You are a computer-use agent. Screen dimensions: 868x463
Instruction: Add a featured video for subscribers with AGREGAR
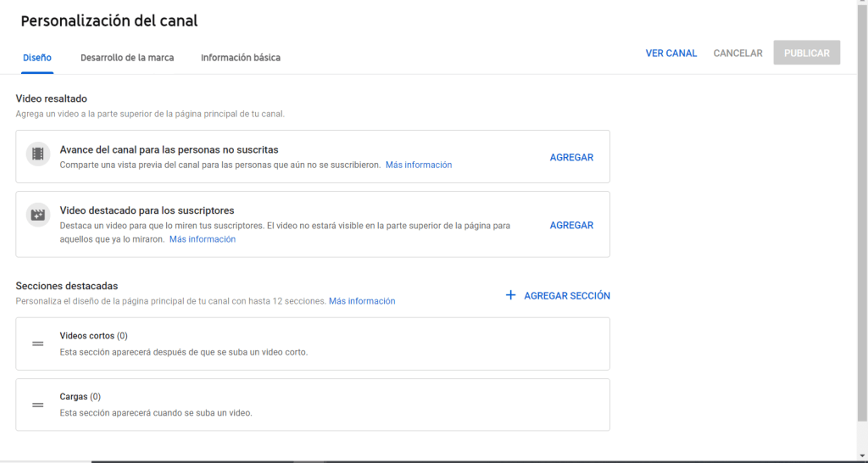[x=571, y=225]
